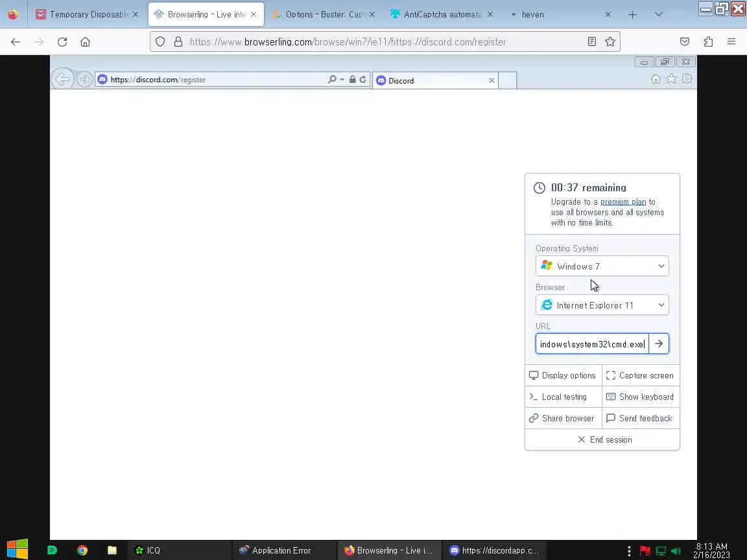Click Share browser
This screenshot has width=747, height=560.
(x=563, y=419)
